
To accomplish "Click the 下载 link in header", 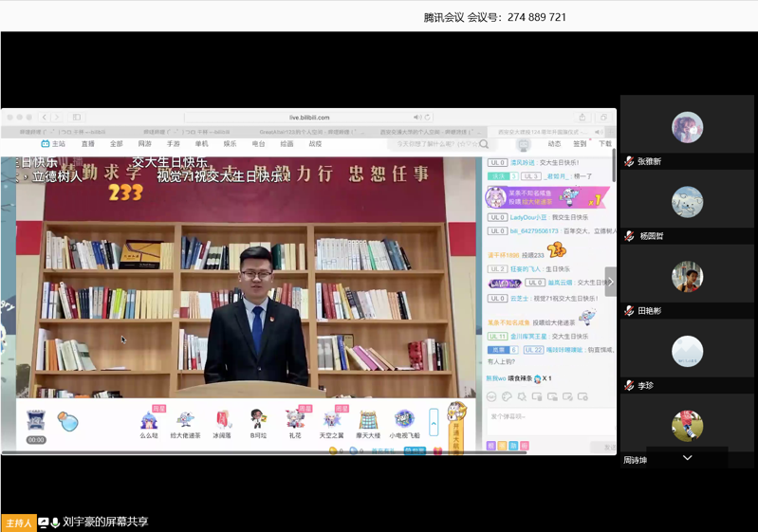I will [x=604, y=144].
